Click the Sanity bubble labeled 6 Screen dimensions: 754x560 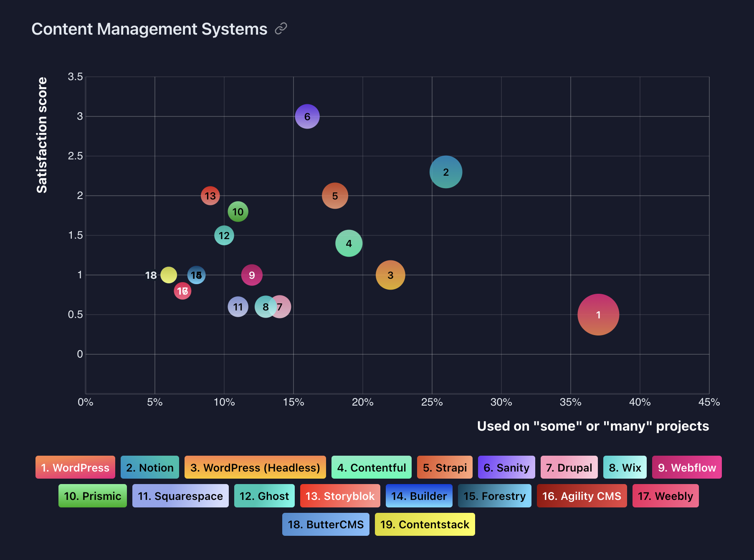(x=307, y=116)
